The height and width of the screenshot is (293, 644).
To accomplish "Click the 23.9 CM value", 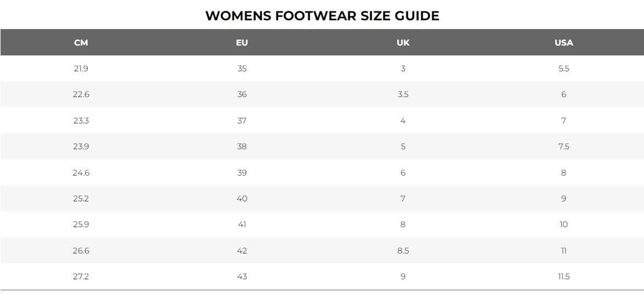I will (81, 146).
